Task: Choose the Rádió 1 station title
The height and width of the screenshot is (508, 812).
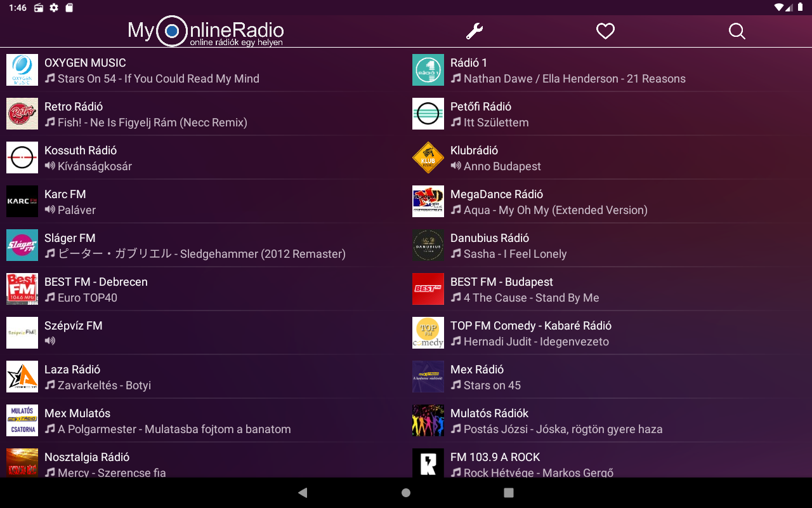Action: click(x=469, y=63)
